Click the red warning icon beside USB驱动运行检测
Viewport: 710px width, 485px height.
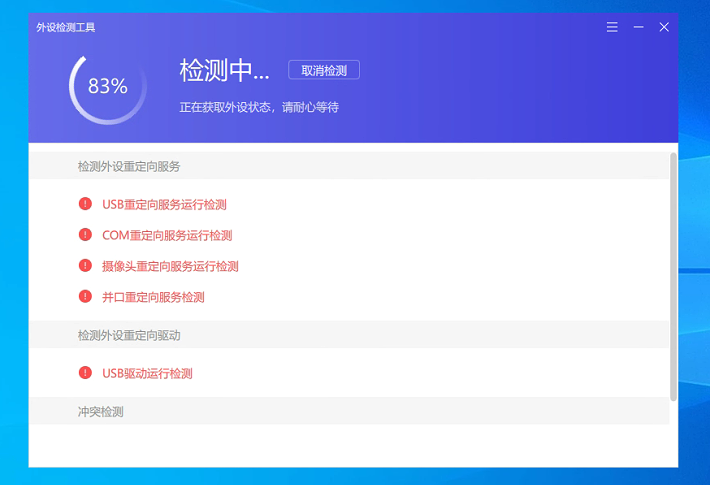click(x=85, y=373)
